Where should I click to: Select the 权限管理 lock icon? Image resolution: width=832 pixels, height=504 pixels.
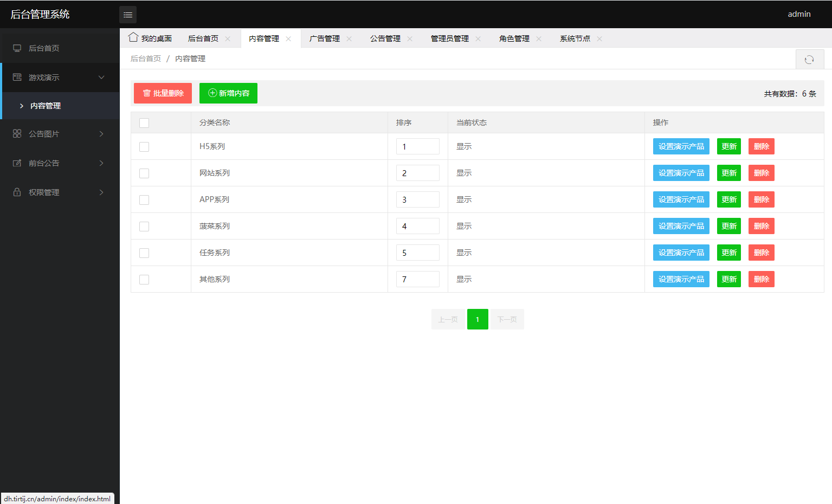tap(16, 192)
